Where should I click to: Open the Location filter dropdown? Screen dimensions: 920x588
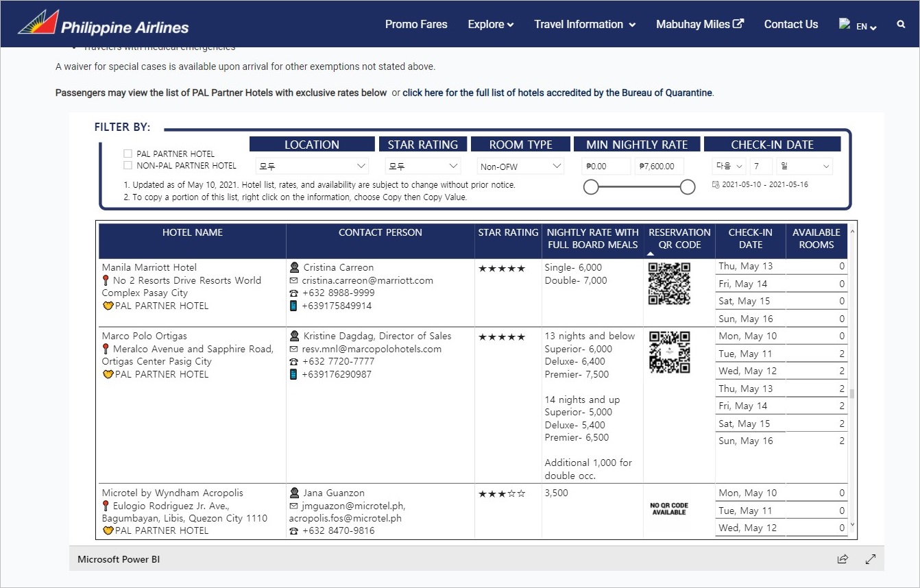(x=312, y=166)
